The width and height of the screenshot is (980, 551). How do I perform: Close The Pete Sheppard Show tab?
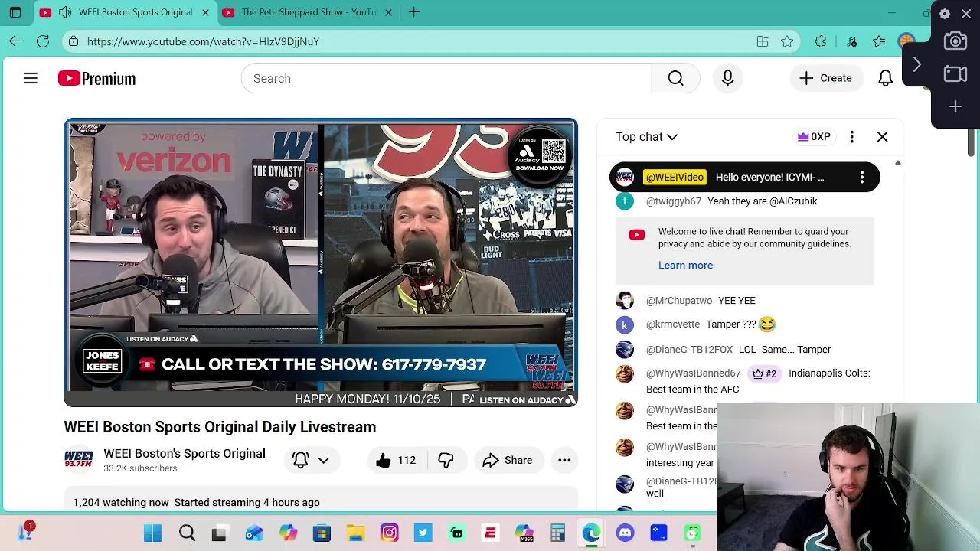pyautogui.click(x=388, y=12)
